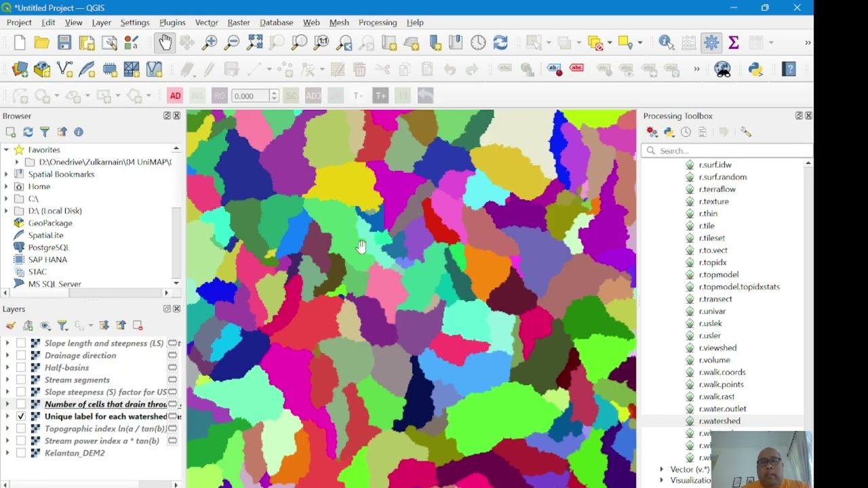Open the Raster menu

(239, 22)
